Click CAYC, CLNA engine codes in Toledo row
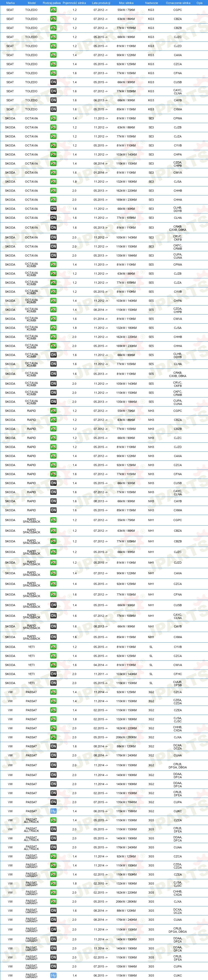The width and height of the screenshot is (208, 980). [x=178, y=91]
